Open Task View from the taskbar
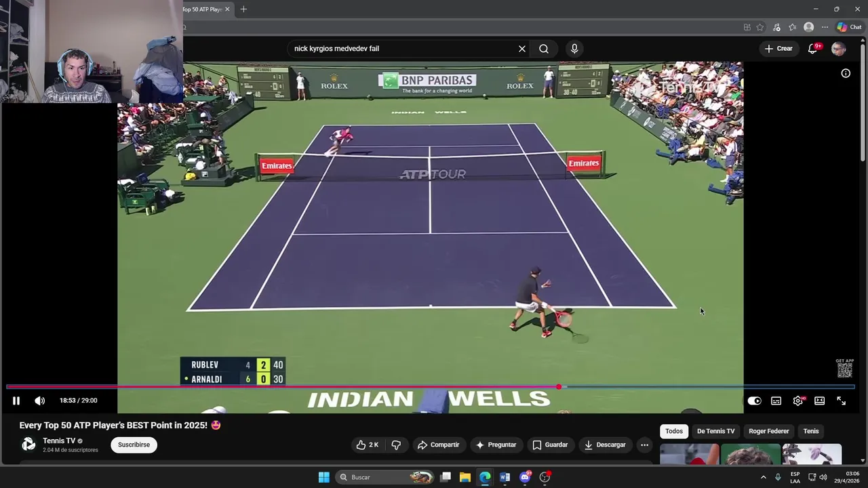868x488 pixels. tap(446, 477)
